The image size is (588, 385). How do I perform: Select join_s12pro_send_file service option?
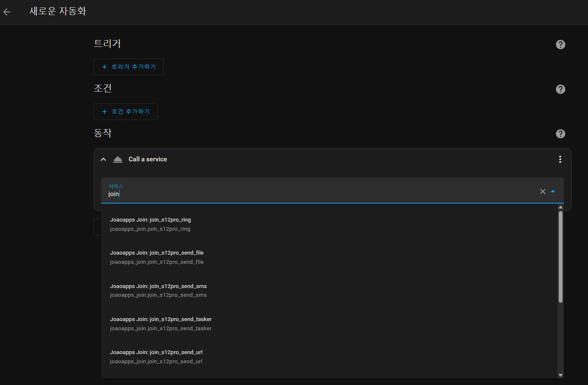[x=157, y=257]
